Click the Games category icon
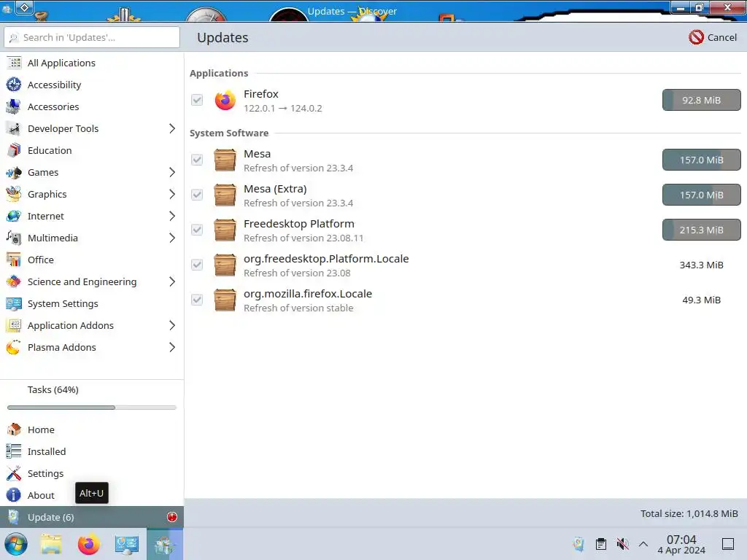 pos(14,172)
